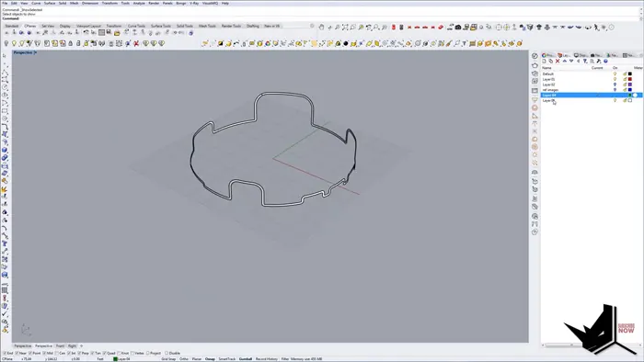Open the Analyze menu
This screenshot has width=644, height=362.
139,3
